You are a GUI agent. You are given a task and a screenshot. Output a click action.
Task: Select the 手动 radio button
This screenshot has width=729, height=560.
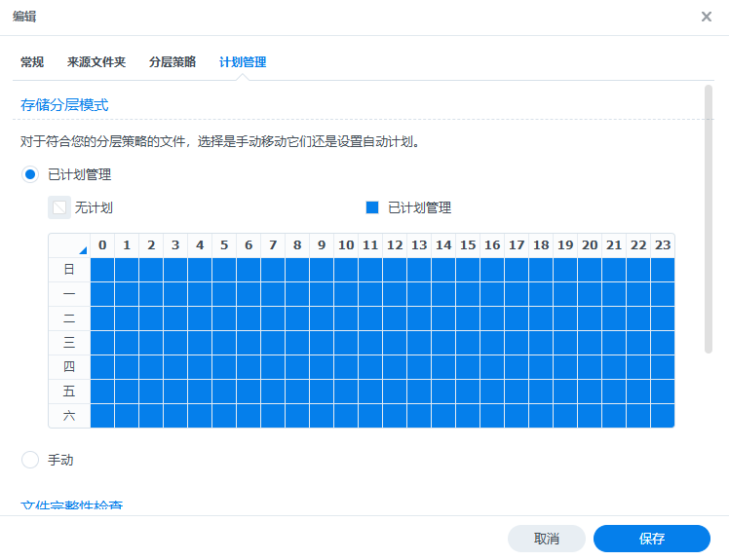tap(30, 460)
